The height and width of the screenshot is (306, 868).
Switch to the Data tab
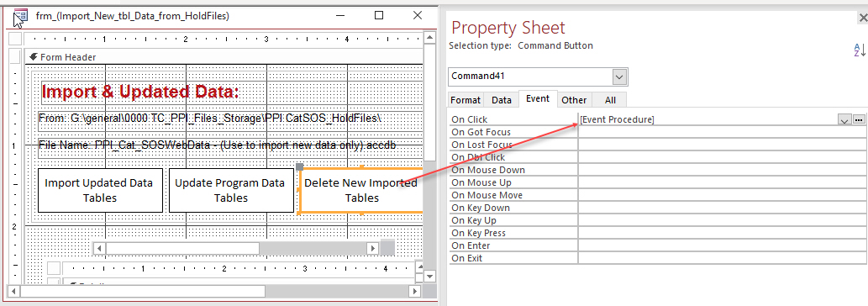(502, 100)
